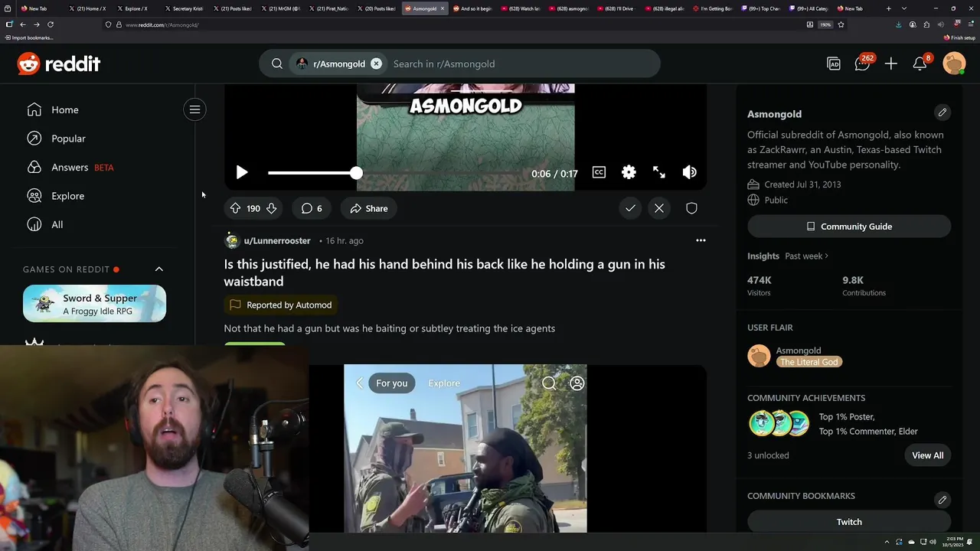Play the Asmongold video
The height and width of the screenshot is (551, 980).
(241, 173)
